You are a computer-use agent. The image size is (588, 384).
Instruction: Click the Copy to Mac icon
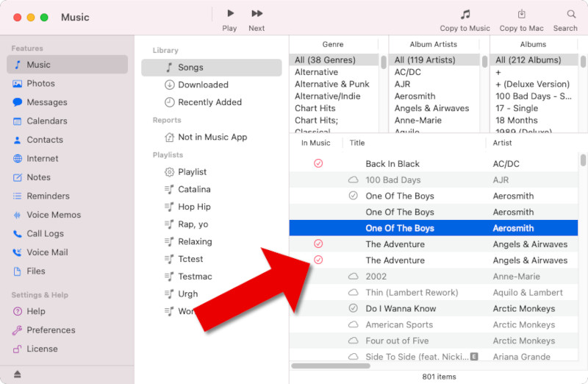(521, 15)
